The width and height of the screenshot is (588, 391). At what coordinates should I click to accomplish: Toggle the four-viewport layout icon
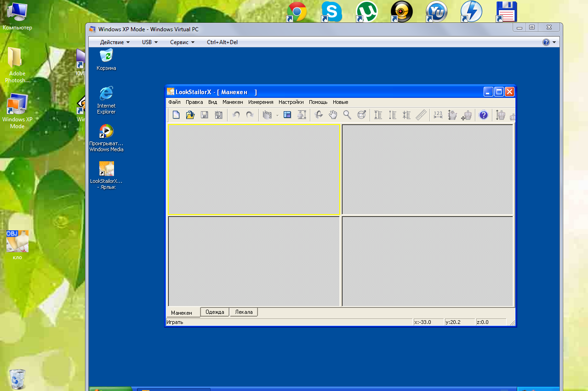[287, 115]
